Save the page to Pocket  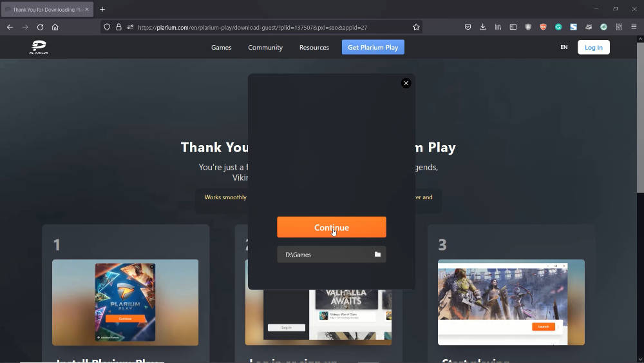coord(468,27)
